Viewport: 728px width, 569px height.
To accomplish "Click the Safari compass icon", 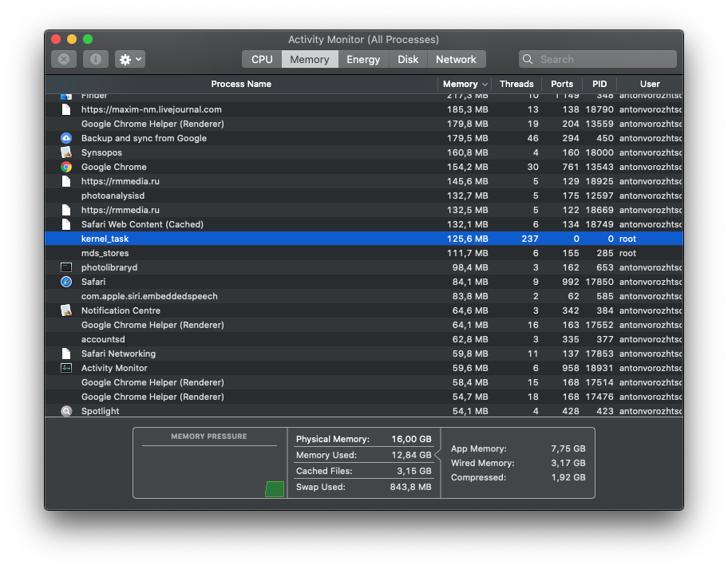I will 66,282.
